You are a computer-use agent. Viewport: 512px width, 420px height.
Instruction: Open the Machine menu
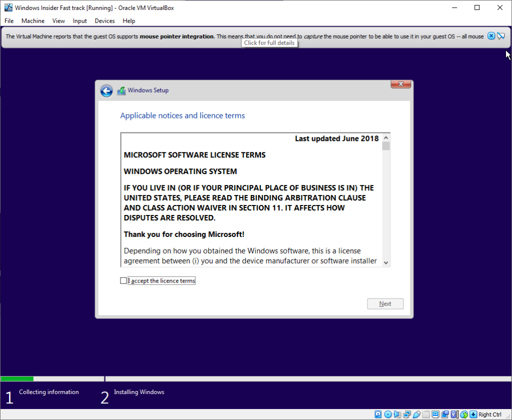(33, 21)
